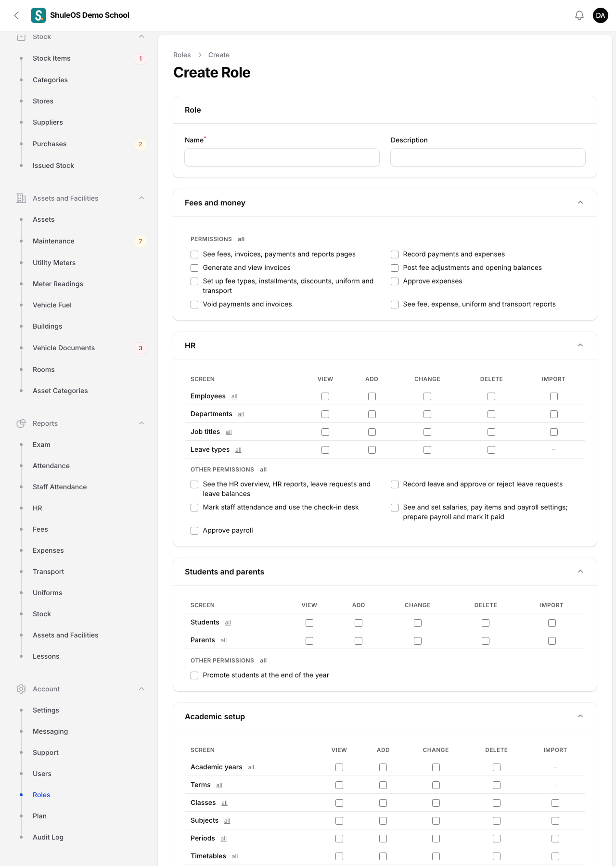Focus the Description input field
Image resolution: width=616 pixels, height=866 pixels.
click(x=488, y=157)
